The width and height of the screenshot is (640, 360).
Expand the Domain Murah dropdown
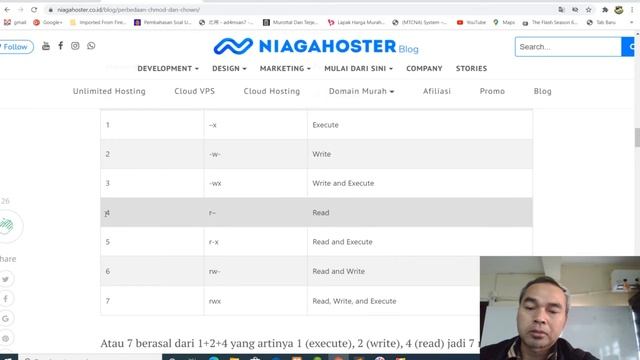(361, 91)
